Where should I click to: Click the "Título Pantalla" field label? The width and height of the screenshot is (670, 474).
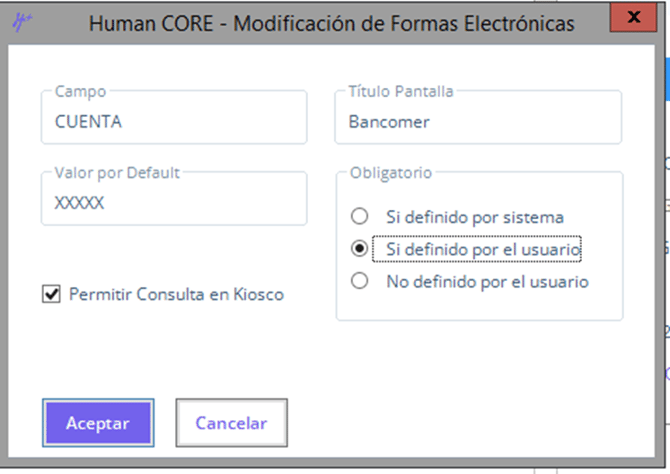point(401,91)
